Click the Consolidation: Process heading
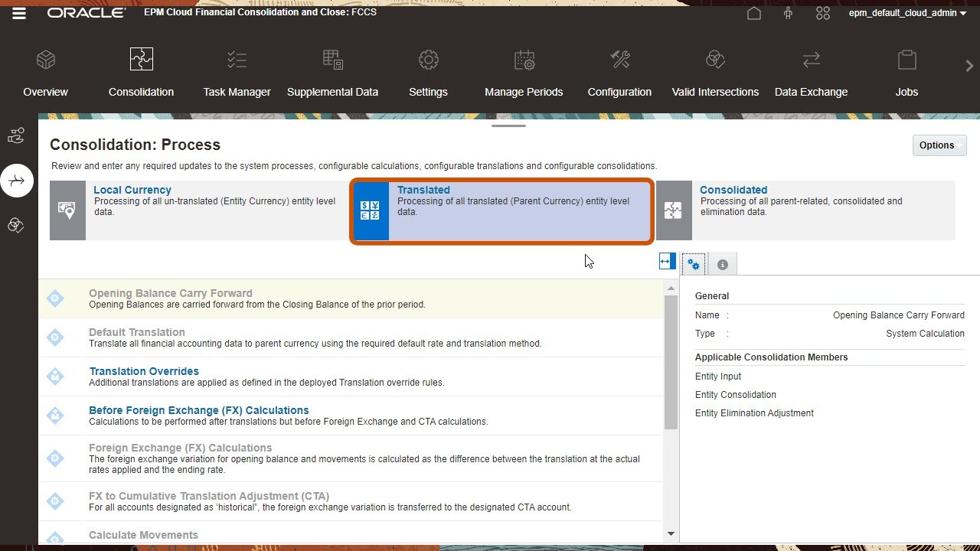The height and width of the screenshot is (551, 980). point(136,145)
